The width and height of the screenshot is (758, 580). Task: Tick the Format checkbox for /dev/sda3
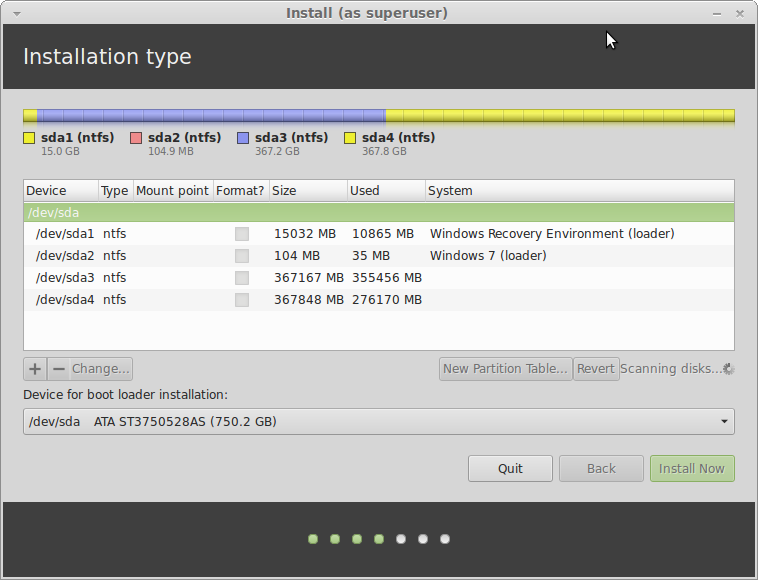point(242,278)
